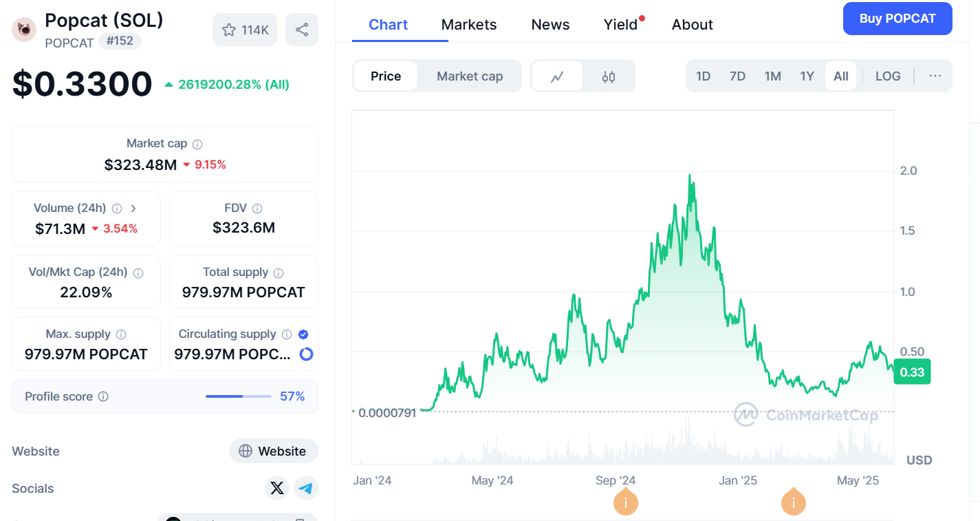Click the POPCAT ticker symbol text
Viewport: 980px width, 521px height.
coord(69,43)
